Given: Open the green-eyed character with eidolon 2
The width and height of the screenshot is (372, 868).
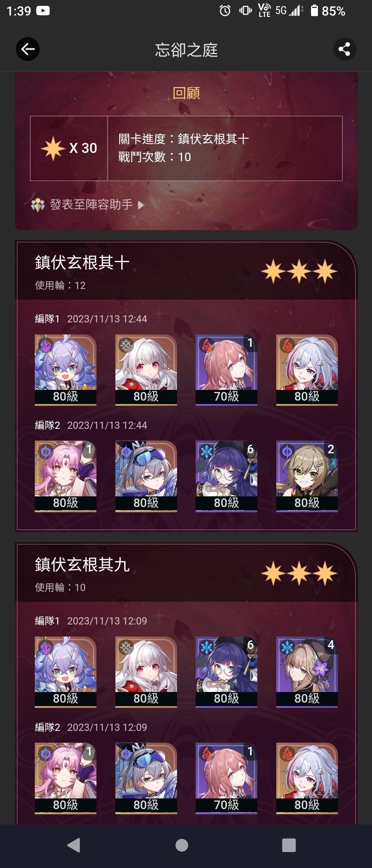Looking at the screenshot, I should coord(307,476).
